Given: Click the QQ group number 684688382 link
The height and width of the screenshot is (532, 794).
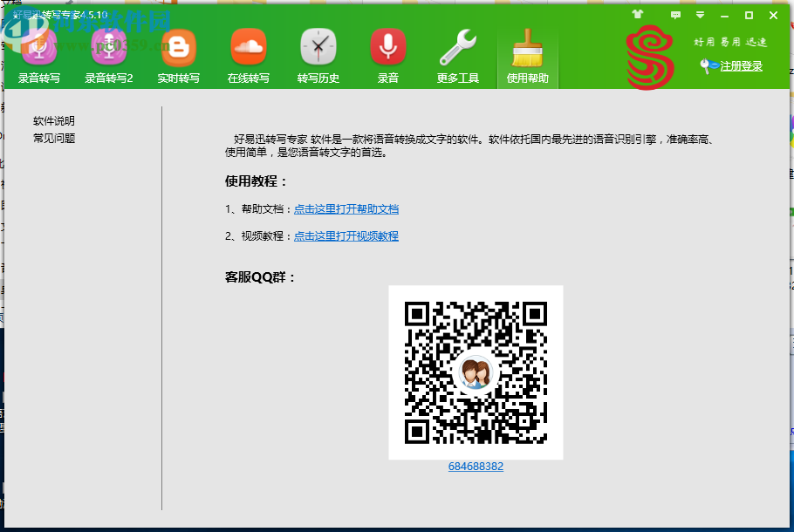Looking at the screenshot, I should pyautogui.click(x=475, y=467).
